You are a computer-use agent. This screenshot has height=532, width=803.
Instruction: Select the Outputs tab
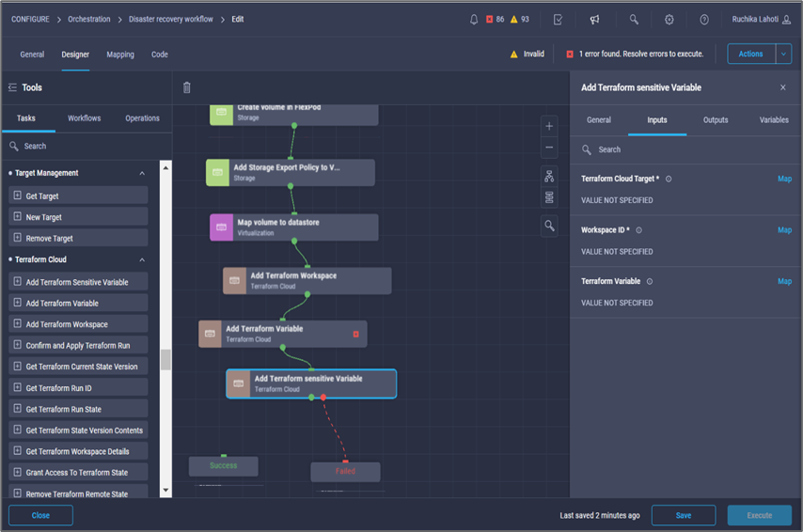(716, 119)
